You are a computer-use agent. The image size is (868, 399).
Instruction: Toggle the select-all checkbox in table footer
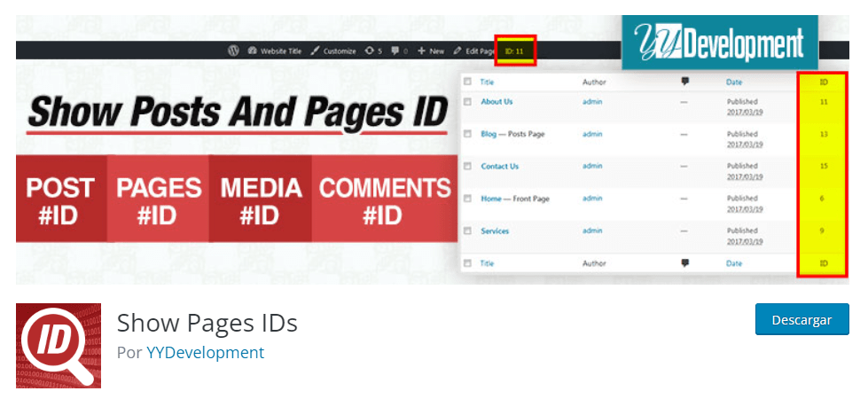point(468,263)
